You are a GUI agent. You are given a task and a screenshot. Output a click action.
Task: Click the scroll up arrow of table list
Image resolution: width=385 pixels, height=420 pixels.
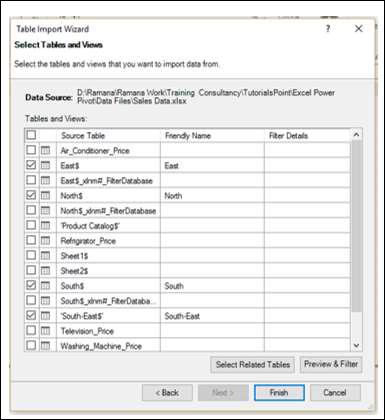pyautogui.click(x=356, y=135)
